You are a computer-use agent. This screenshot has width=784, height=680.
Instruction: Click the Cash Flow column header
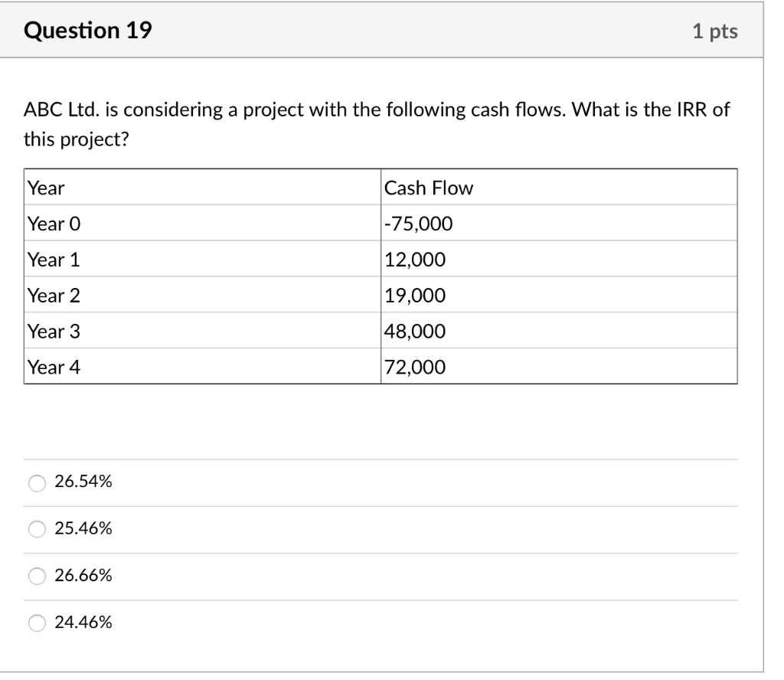click(427, 188)
